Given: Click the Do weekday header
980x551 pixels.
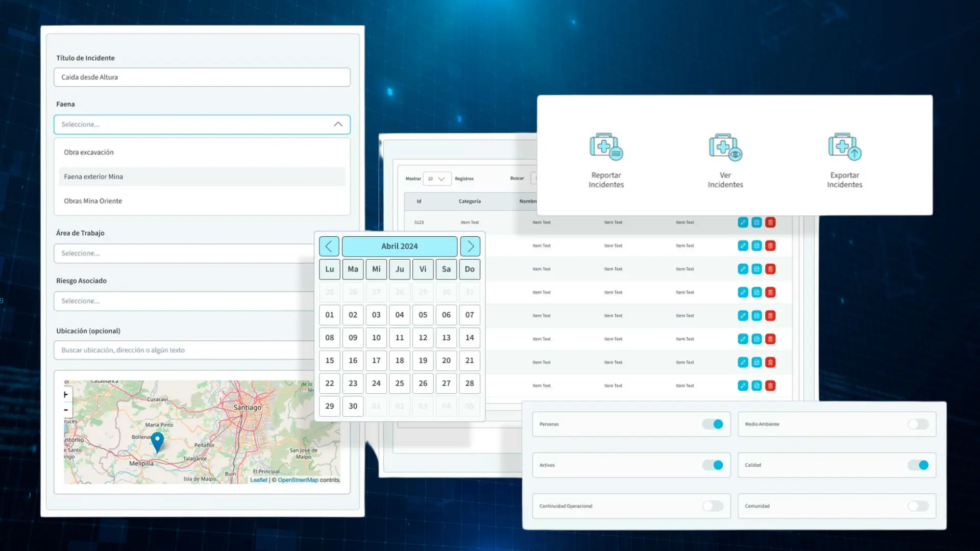Looking at the screenshot, I should pos(470,269).
